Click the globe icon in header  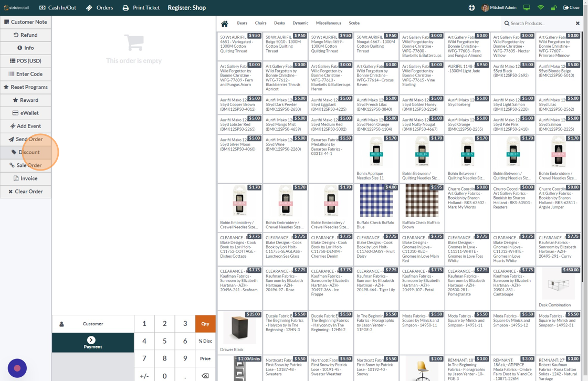pos(471,7)
